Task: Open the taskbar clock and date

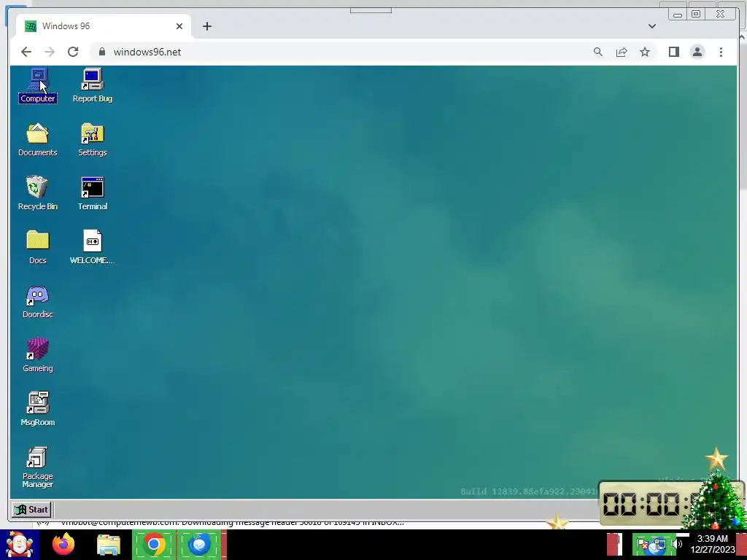Action: pos(713,544)
